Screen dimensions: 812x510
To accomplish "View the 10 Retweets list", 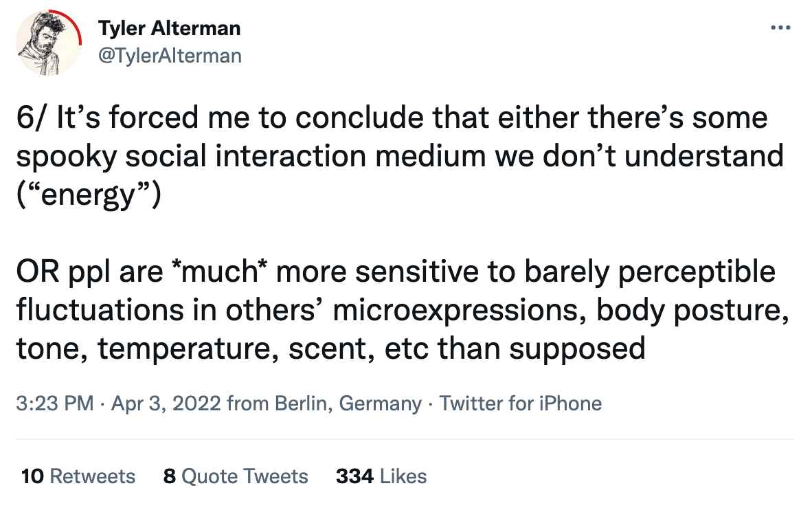I will (x=78, y=476).
